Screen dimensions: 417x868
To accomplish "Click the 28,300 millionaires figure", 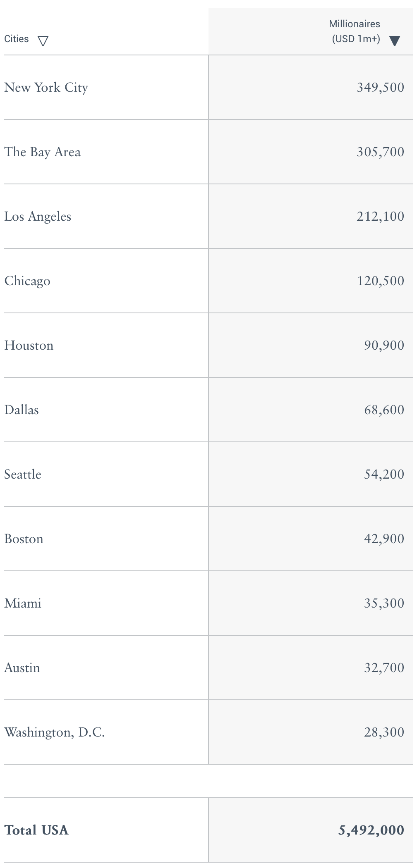I will (384, 732).
